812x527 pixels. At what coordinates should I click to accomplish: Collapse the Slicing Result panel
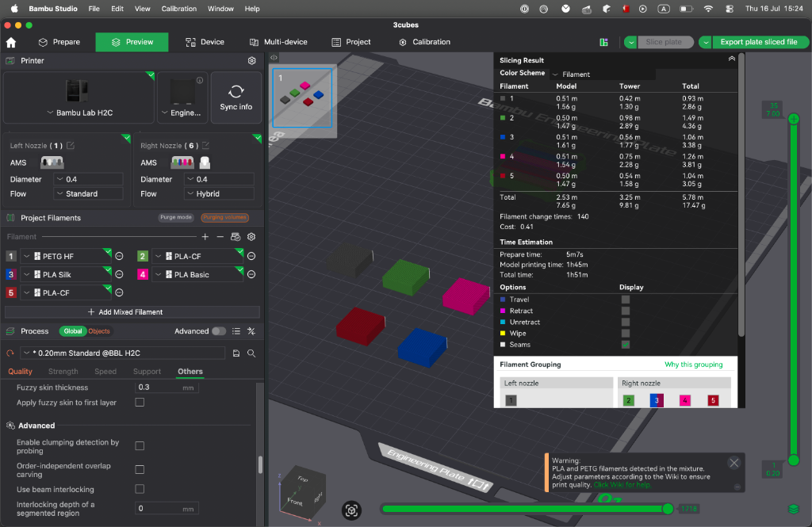click(x=732, y=59)
